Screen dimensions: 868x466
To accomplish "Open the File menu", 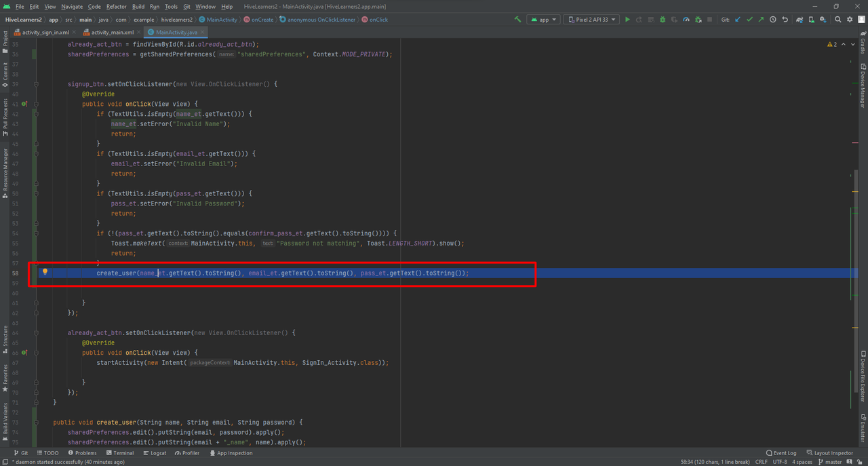I will coord(20,6).
